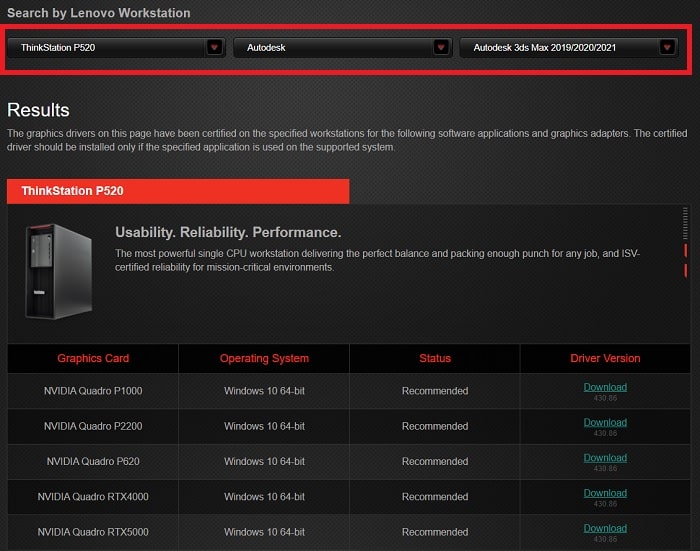Open the Autodesk 3ds Max application dropdown
Screen dimensions: 700x551
point(569,47)
